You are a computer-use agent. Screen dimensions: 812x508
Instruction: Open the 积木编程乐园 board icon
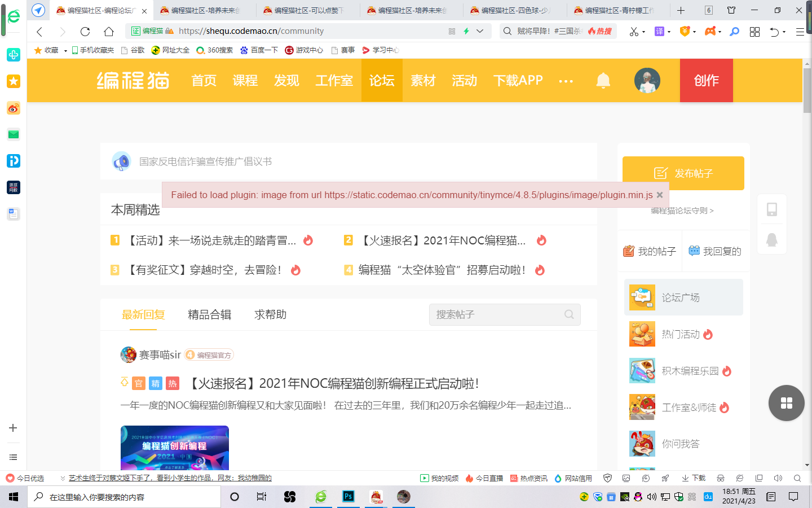[x=642, y=371]
